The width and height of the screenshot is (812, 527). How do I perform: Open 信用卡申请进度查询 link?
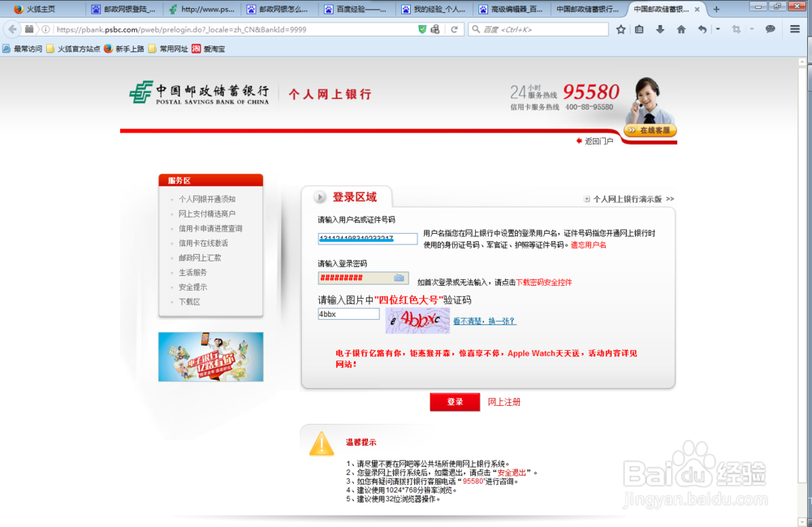[210, 228]
